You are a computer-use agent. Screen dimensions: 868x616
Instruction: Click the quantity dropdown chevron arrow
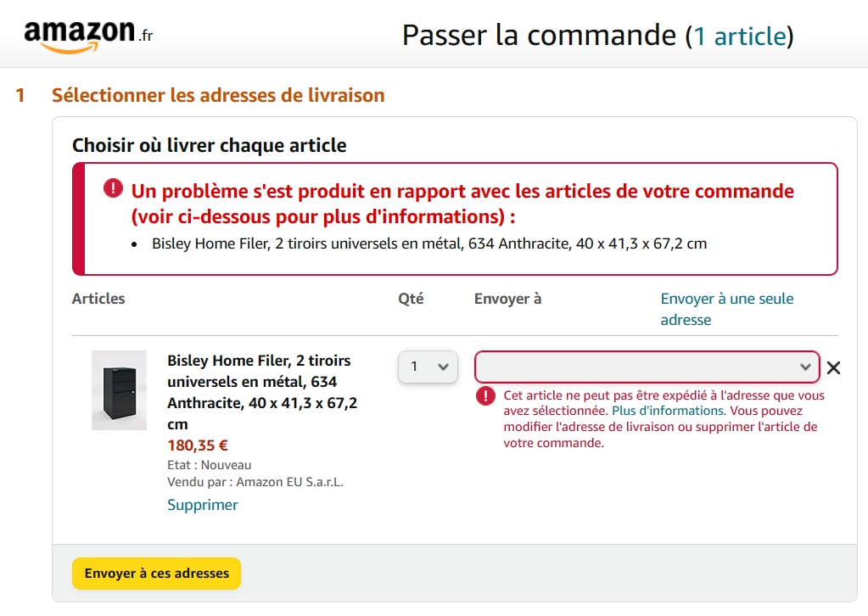[x=443, y=367]
